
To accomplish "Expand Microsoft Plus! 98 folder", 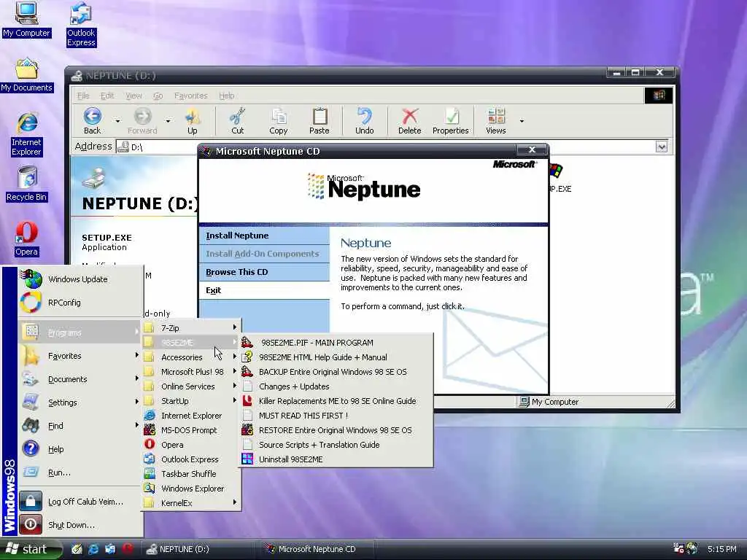I will [x=191, y=372].
